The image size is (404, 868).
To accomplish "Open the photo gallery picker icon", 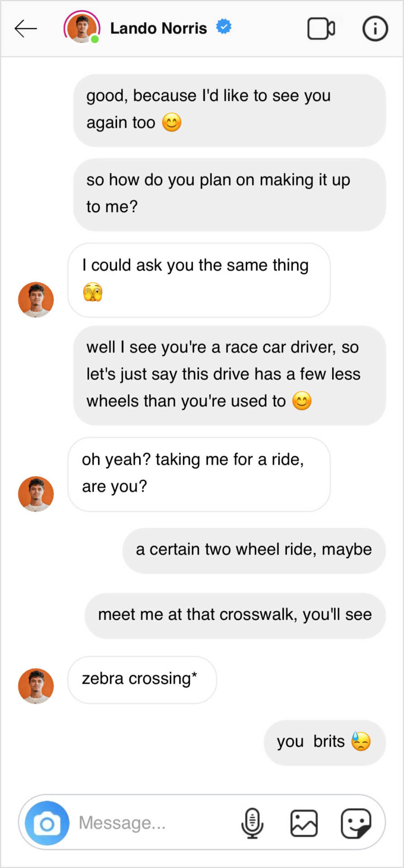I will [x=304, y=823].
